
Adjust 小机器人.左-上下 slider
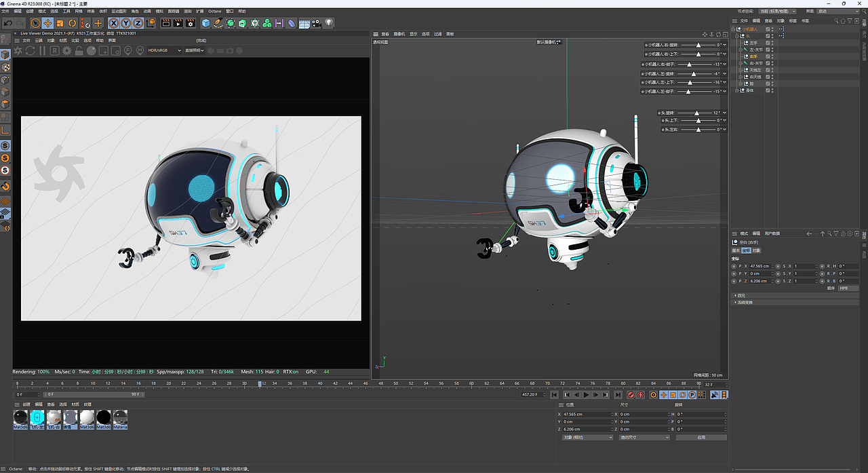coord(693,82)
